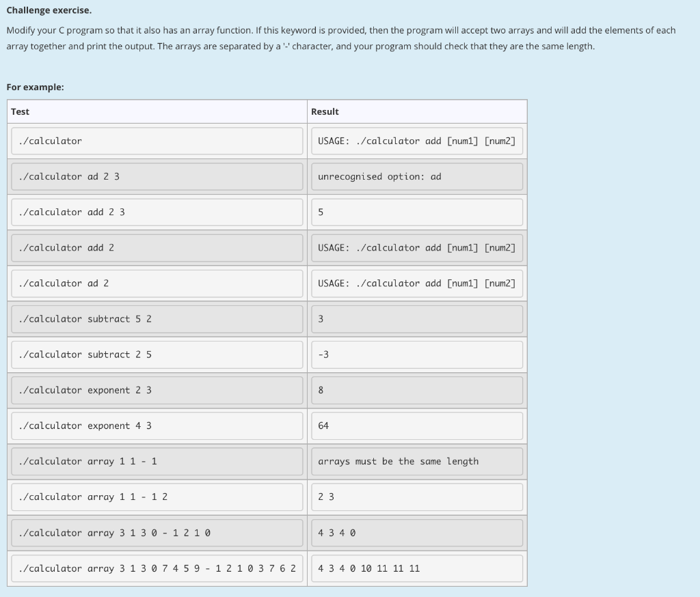The image size is (700, 597).
Task: Select test cell './calculator subtract 5 2'
Action: (157, 319)
